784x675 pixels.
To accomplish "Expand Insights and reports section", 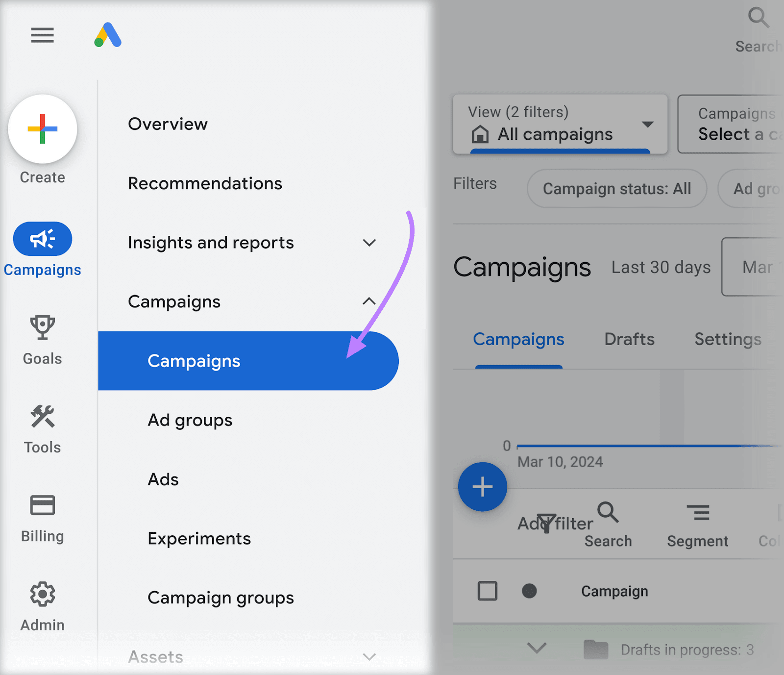I will pos(369,243).
